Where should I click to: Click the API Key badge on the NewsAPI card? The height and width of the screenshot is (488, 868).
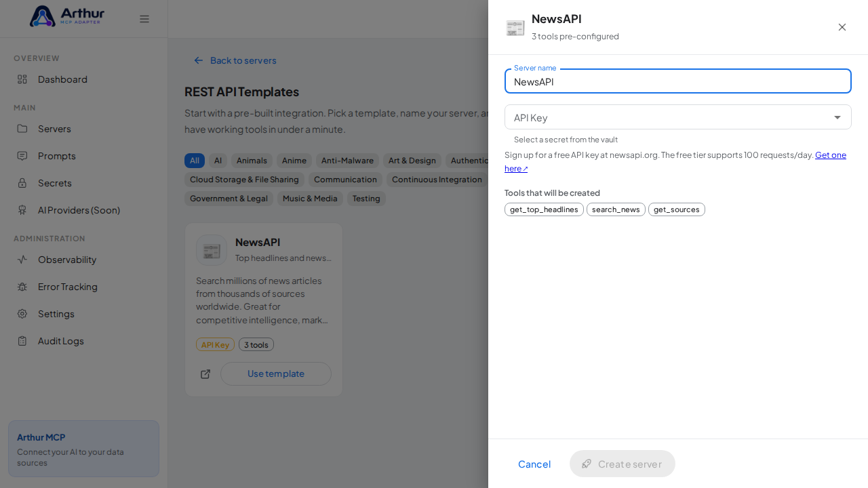coord(215,344)
